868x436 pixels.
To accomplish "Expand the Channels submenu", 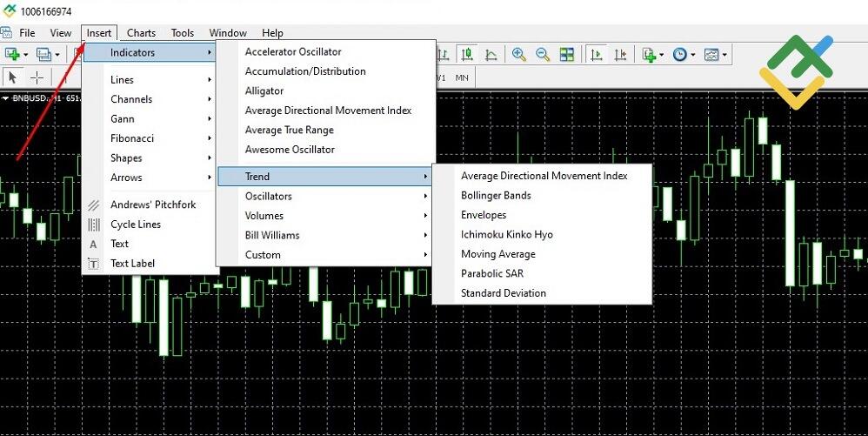I will click(x=150, y=99).
